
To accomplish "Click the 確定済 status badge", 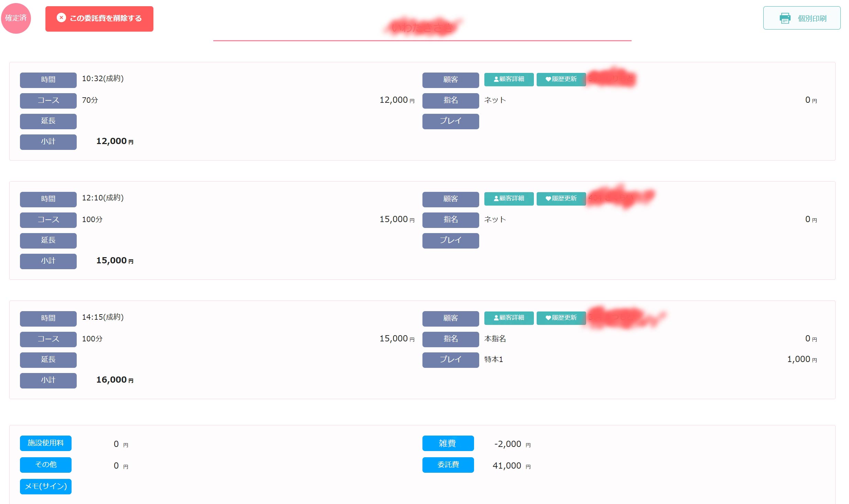I will click(x=16, y=18).
